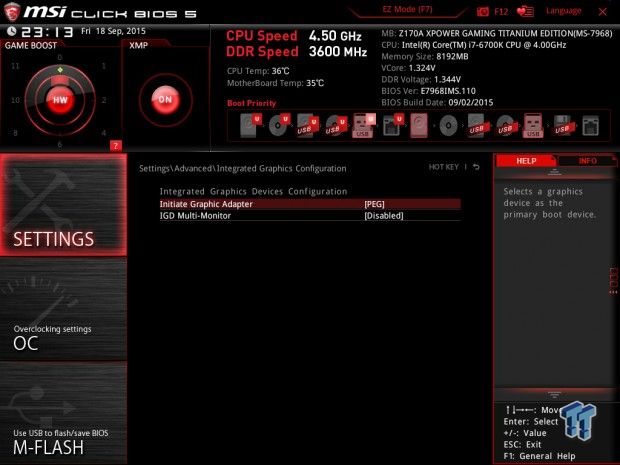The height and width of the screenshot is (465, 620).
Task: Select the legacy USB hard disk boot icon
Action: click(476, 126)
